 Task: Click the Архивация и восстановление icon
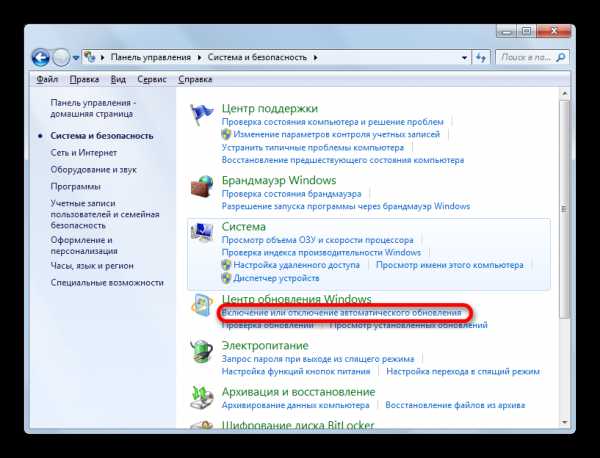[202, 398]
